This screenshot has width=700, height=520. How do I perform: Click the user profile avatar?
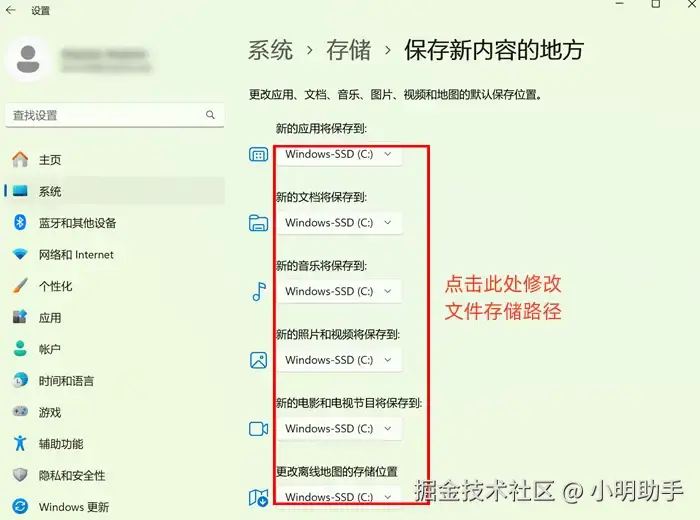[x=28, y=59]
